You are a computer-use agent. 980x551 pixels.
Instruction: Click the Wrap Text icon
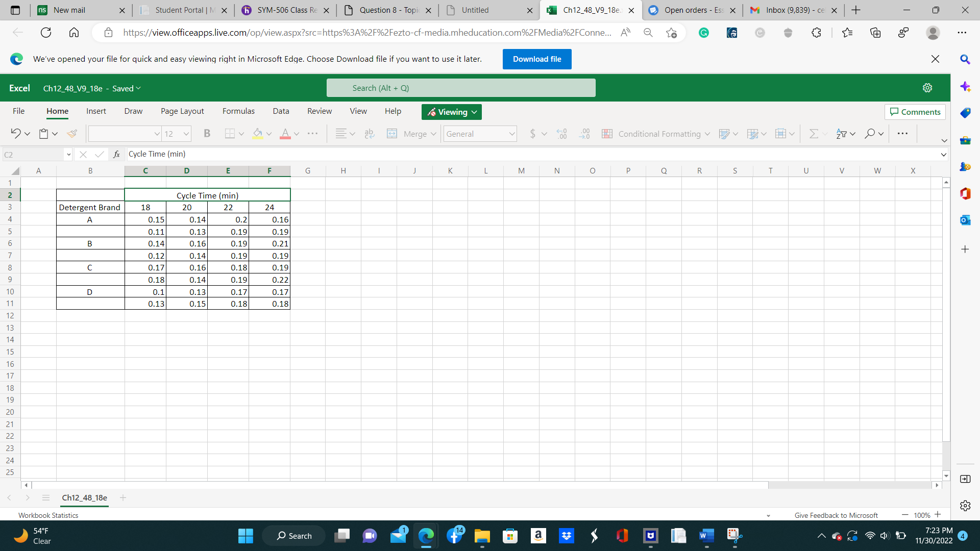click(370, 134)
